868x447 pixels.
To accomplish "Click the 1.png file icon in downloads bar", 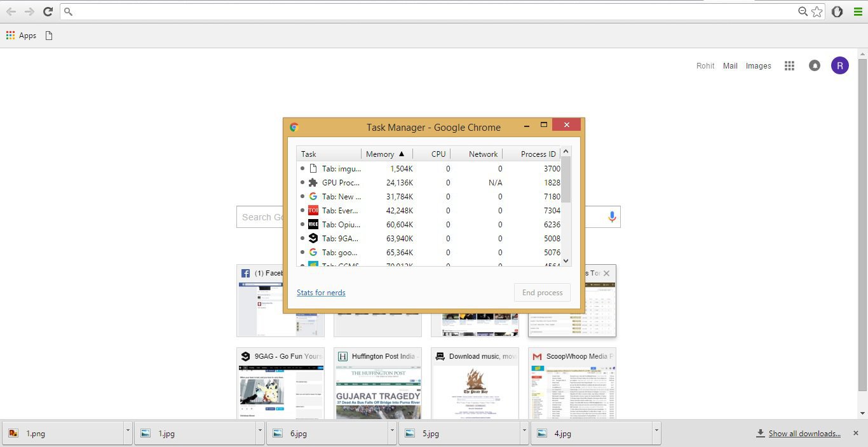I will [13, 434].
